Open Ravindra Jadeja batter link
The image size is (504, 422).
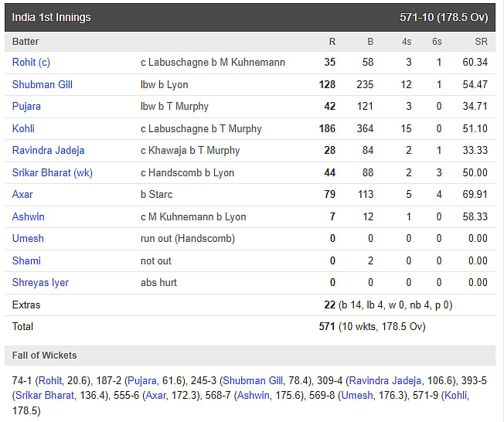tap(49, 150)
